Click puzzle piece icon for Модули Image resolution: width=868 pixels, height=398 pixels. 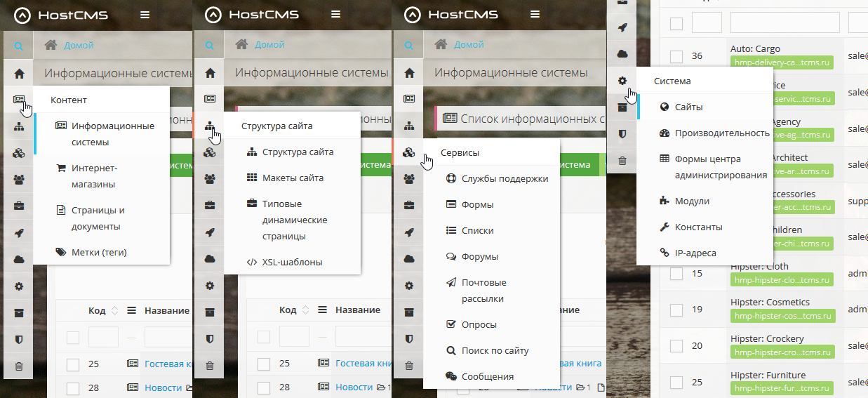click(665, 201)
